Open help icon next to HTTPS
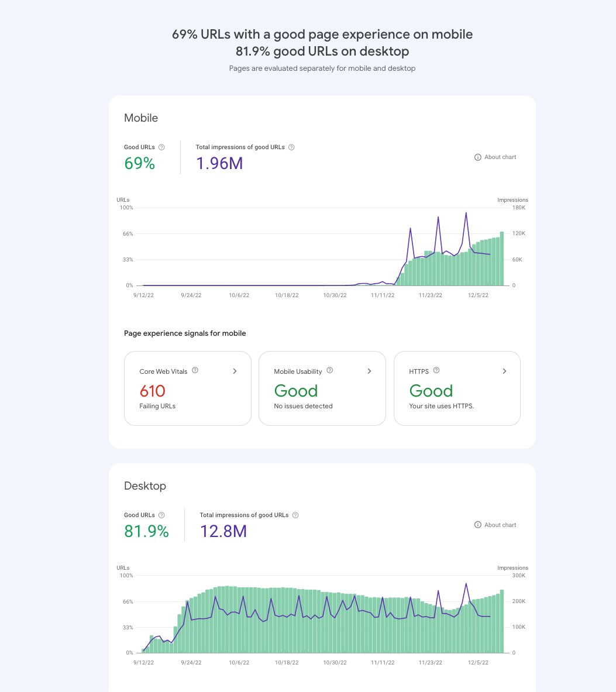 coord(436,370)
